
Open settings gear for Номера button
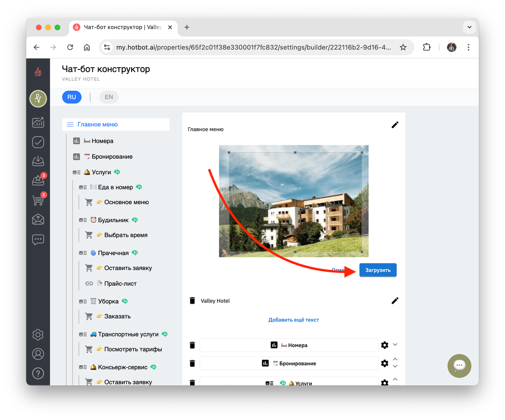pos(385,345)
